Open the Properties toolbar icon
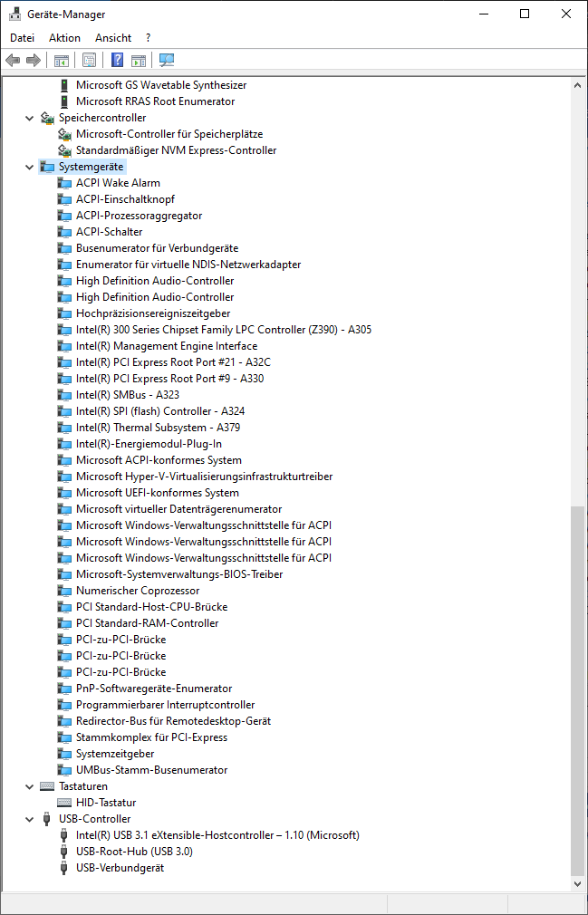Viewport: 588px width, 915px height. 89,60
